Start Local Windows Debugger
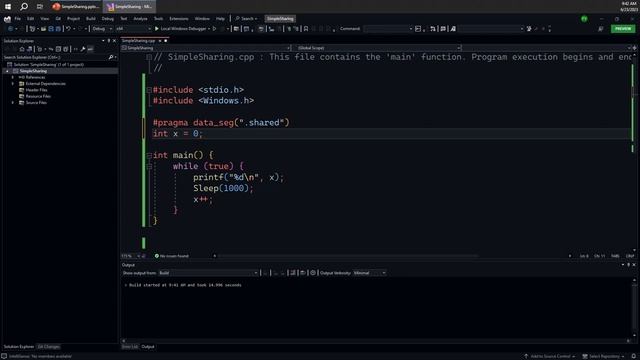Image resolution: width=640 pixels, height=360 pixels. pos(182,29)
